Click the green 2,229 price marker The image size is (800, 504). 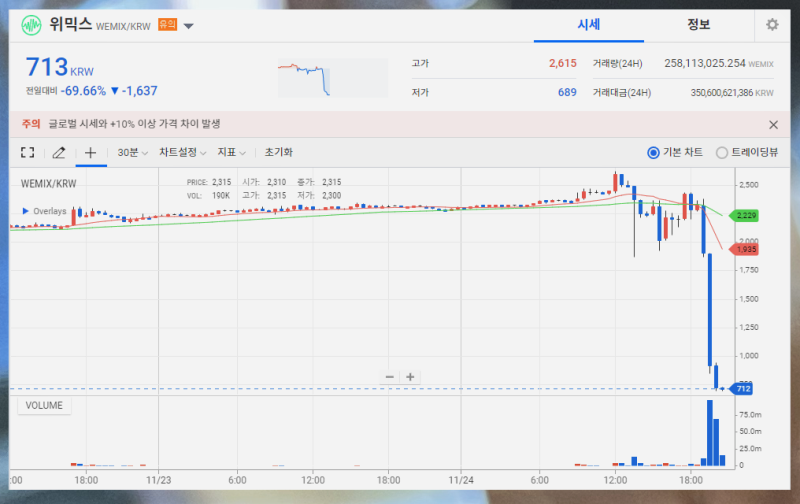tap(744, 215)
